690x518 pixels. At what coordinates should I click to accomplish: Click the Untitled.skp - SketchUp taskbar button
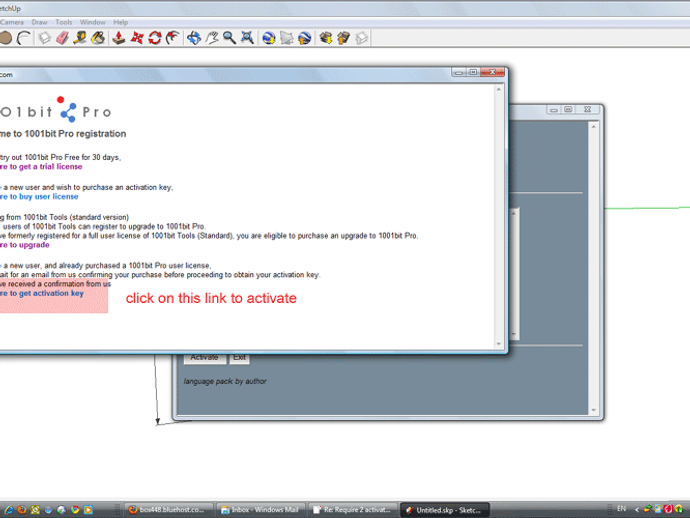[x=445, y=510]
